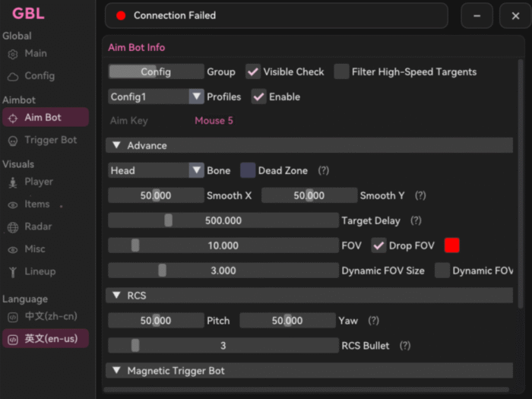Screen dimensions: 532x399
Task: Open the Lineup page
Action: click(x=40, y=271)
